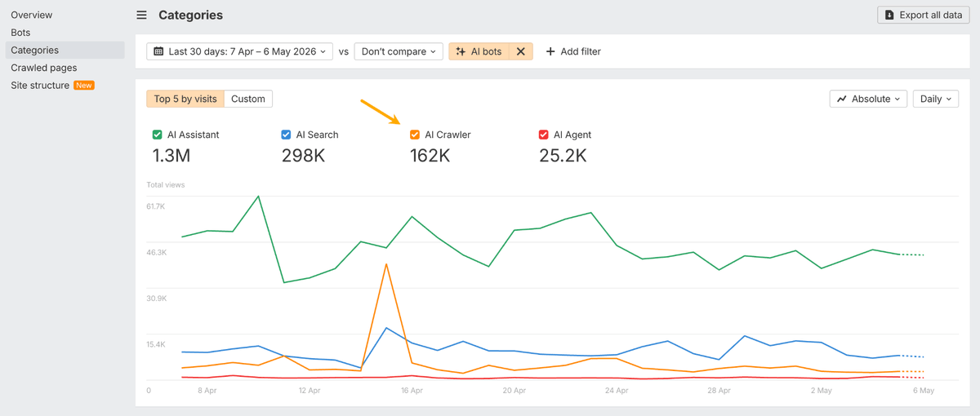Switch to the Top 5 by visits tab

point(185,99)
